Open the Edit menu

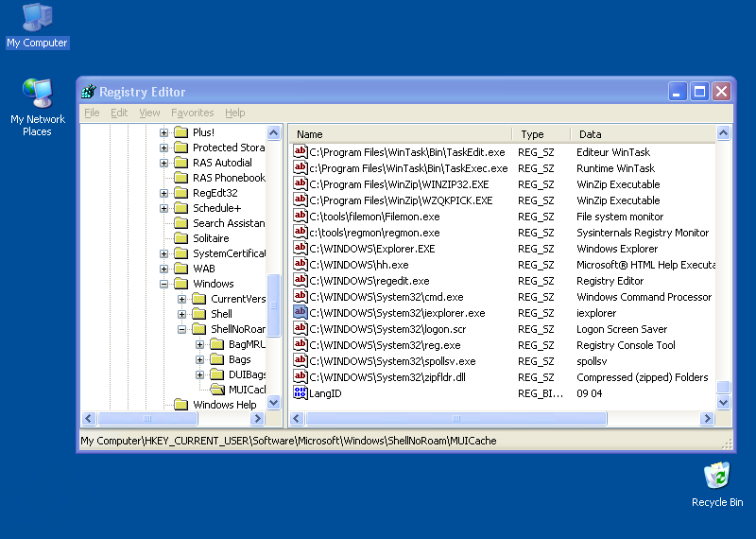(x=119, y=113)
